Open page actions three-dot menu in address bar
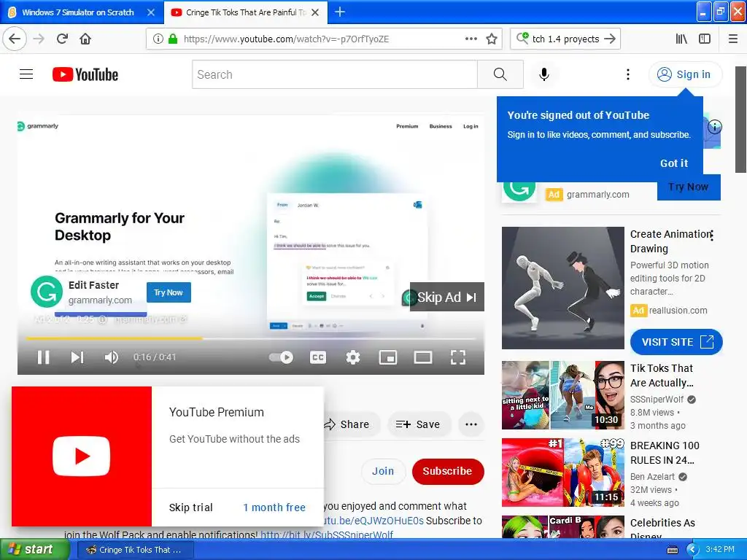The height and width of the screenshot is (560, 747). [x=471, y=39]
